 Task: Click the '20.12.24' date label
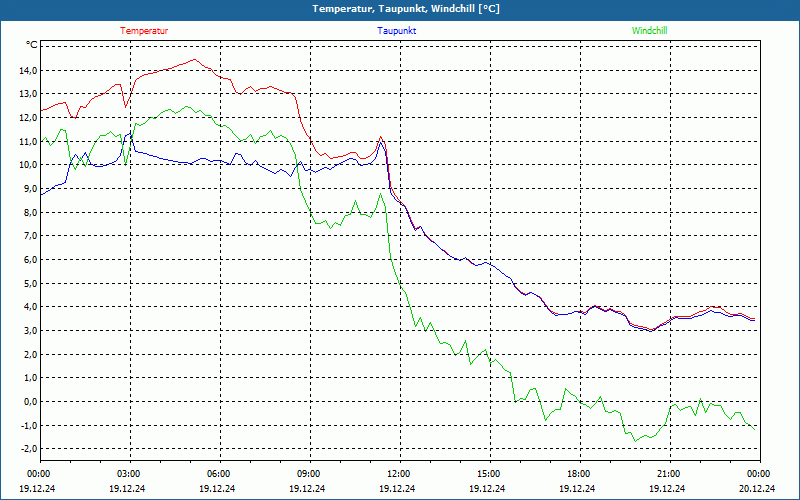click(757, 488)
